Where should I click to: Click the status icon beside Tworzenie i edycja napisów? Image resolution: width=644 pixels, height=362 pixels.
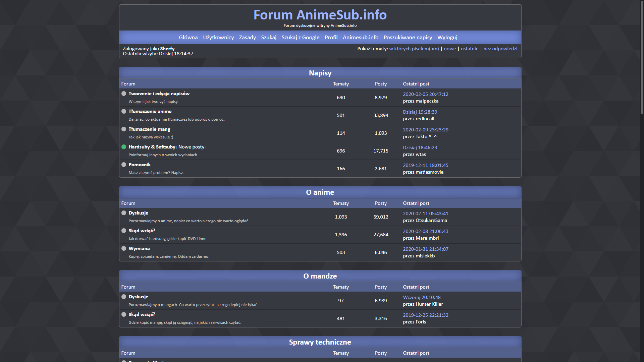[x=124, y=94]
